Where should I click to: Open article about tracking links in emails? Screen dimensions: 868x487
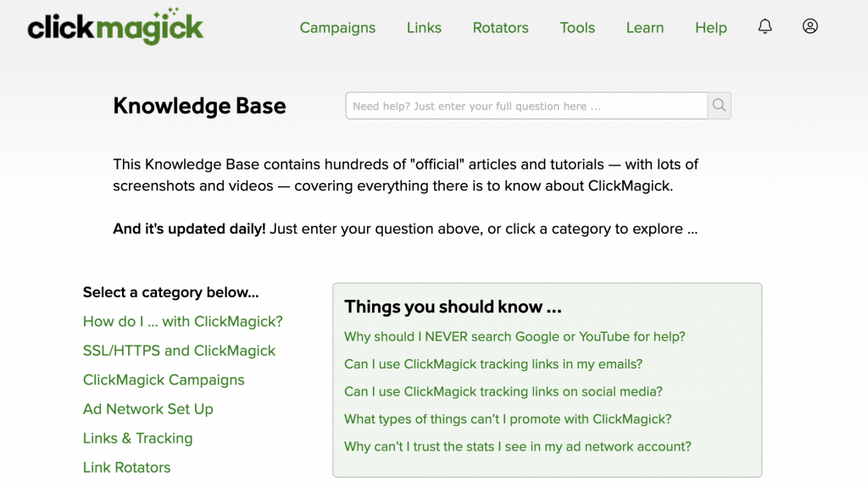(x=493, y=364)
